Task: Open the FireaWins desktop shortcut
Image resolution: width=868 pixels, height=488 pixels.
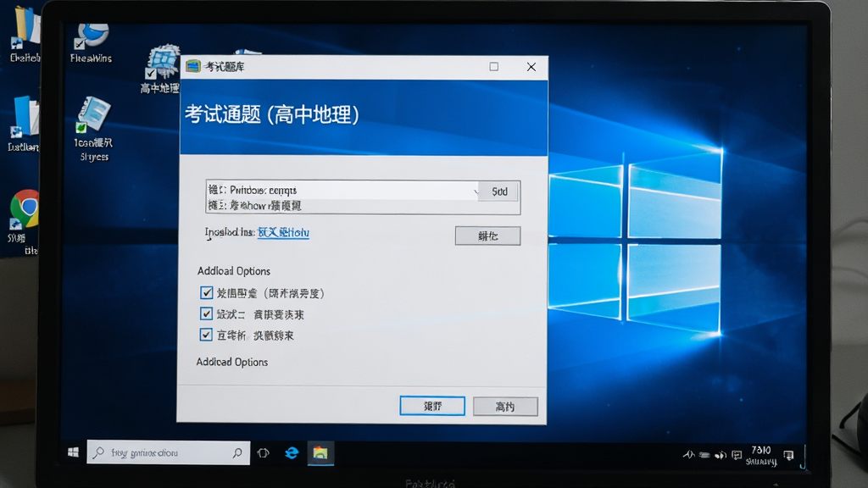Action: point(92,43)
